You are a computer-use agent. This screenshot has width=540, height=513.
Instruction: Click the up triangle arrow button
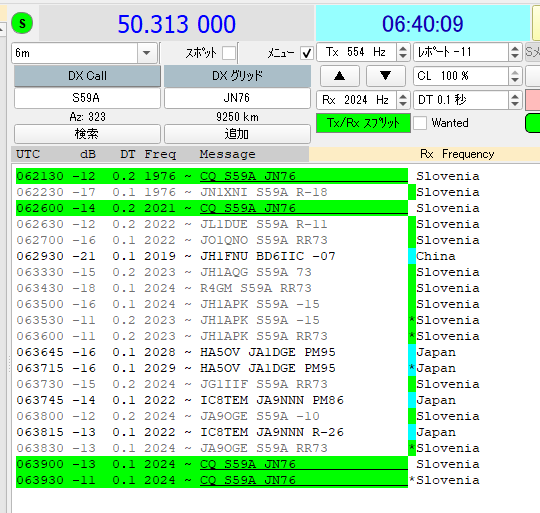pyautogui.click(x=340, y=76)
